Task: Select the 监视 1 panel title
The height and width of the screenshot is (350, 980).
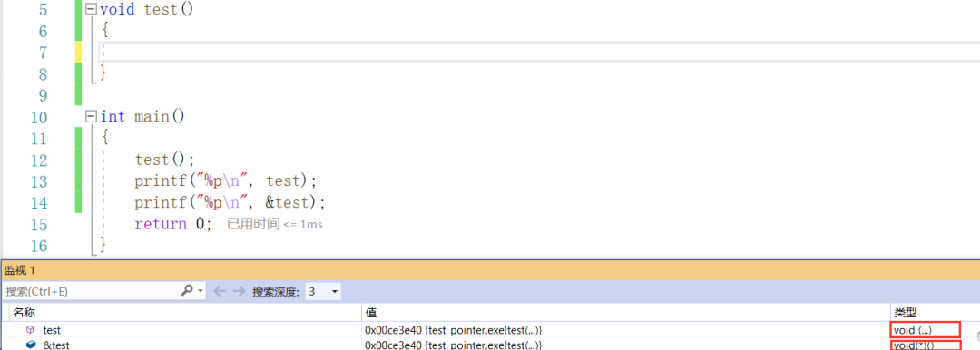Action: click(x=20, y=270)
